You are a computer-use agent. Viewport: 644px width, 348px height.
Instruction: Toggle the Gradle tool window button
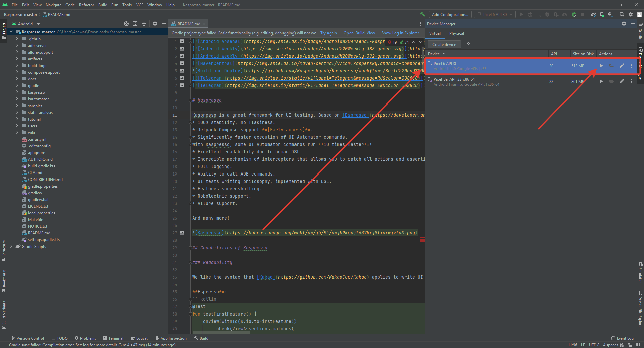(x=640, y=31)
